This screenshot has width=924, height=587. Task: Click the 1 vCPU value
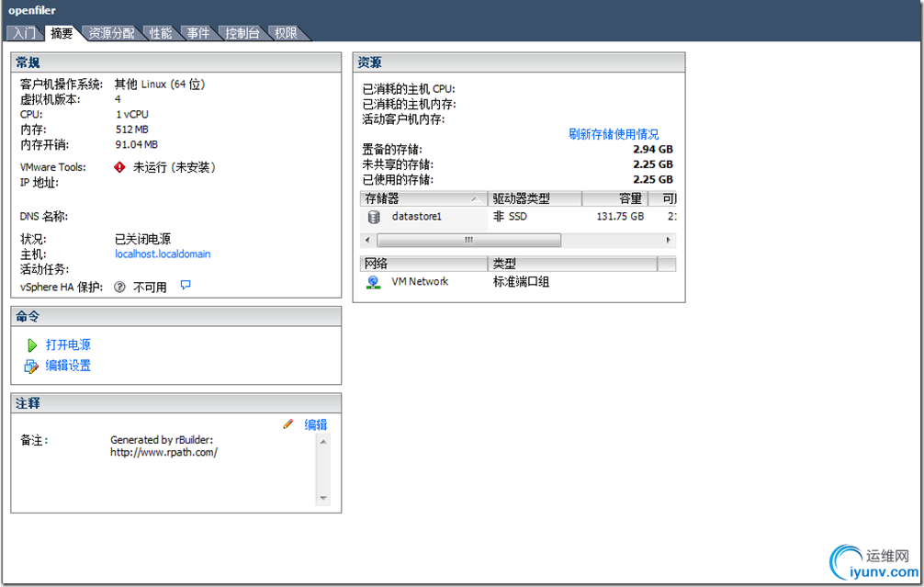pos(132,114)
